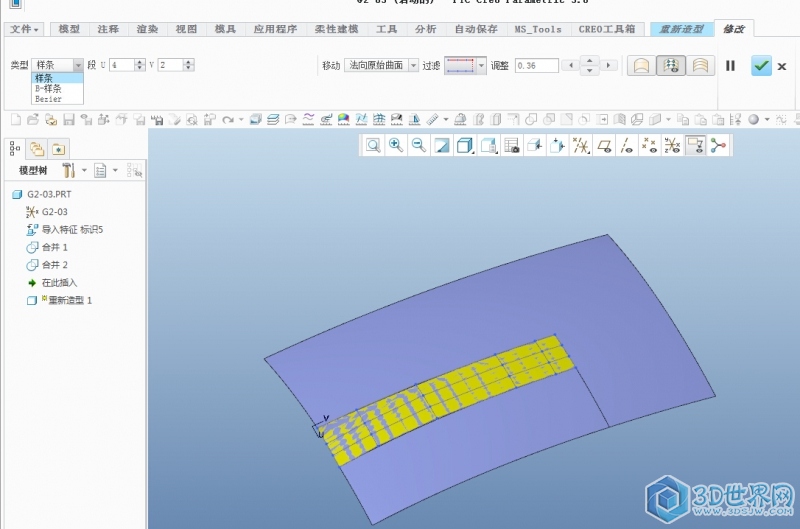
Task: Open the Saved Orientations icon
Action: (x=488, y=146)
